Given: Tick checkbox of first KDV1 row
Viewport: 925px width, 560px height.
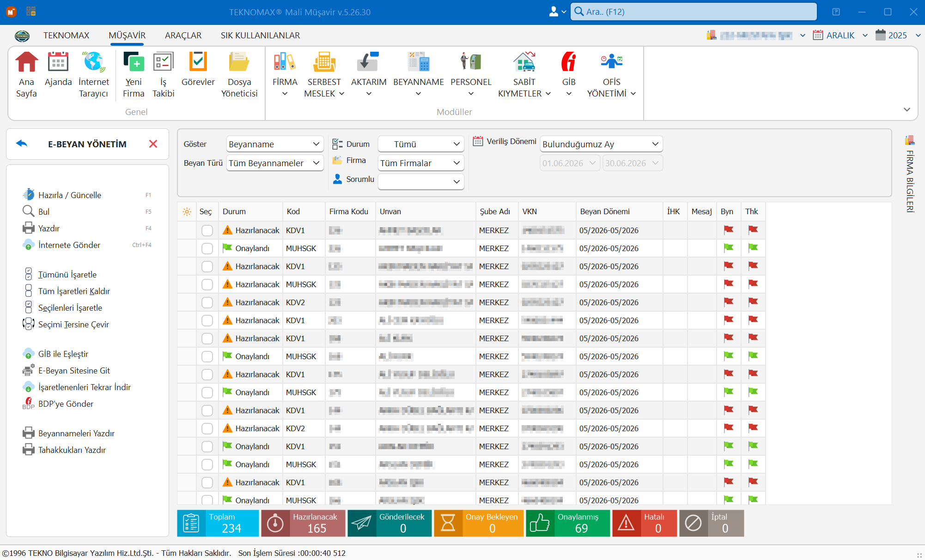Looking at the screenshot, I should tap(207, 230).
